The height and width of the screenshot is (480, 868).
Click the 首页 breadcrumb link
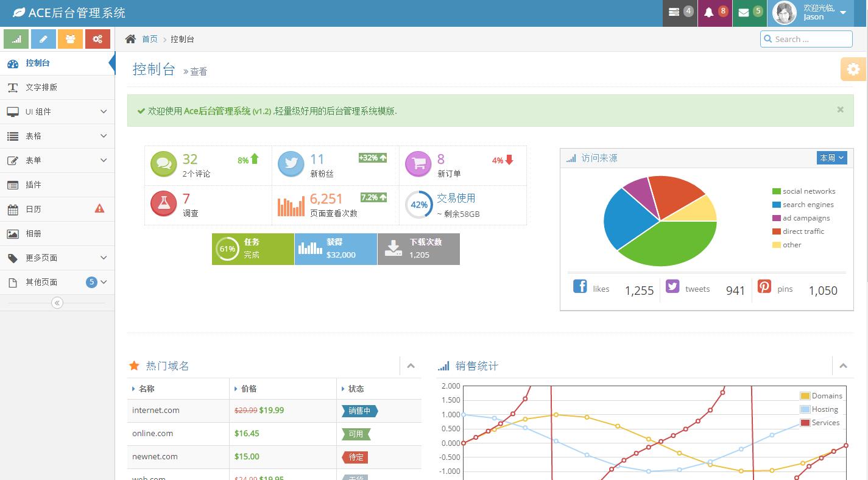pyautogui.click(x=150, y=39)
